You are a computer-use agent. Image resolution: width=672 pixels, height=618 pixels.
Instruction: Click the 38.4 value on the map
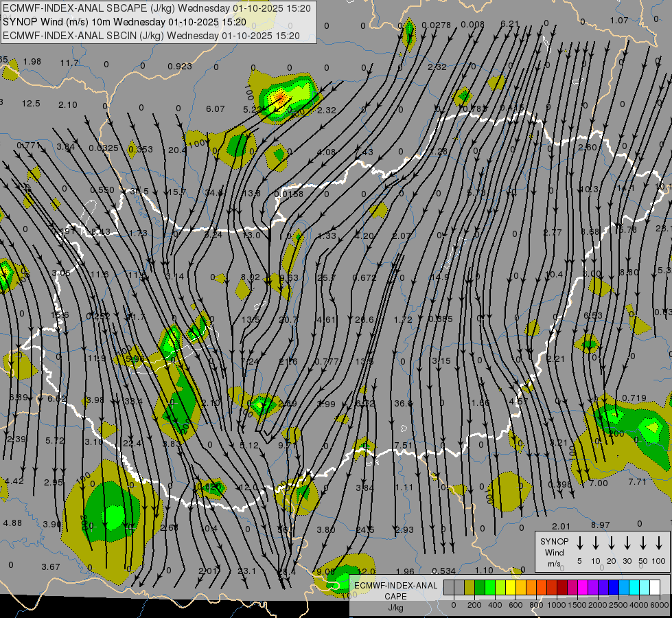132,402
